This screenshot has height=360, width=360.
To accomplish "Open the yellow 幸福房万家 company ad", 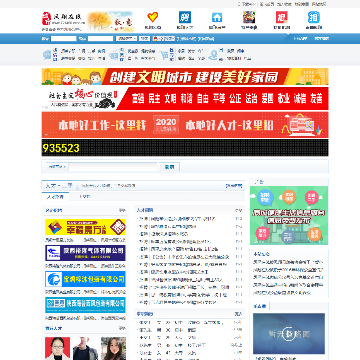I will tap(85, 227).
